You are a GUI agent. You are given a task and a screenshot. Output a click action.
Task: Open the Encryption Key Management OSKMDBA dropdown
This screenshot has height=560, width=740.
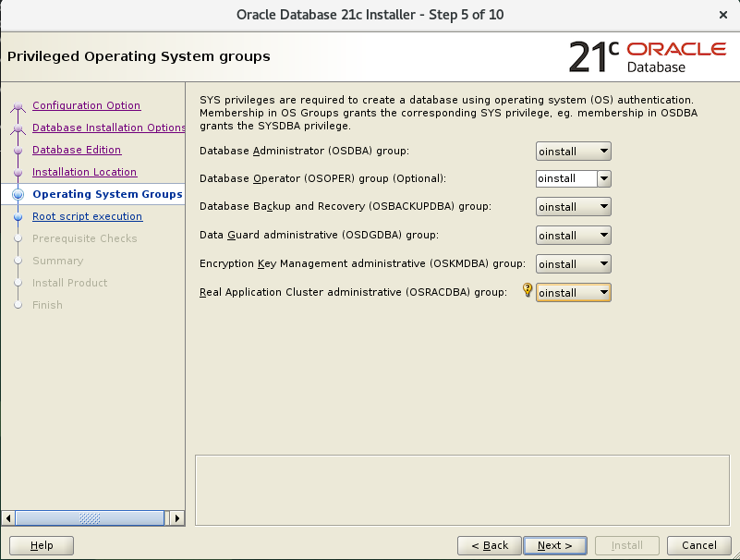(574, 264)
